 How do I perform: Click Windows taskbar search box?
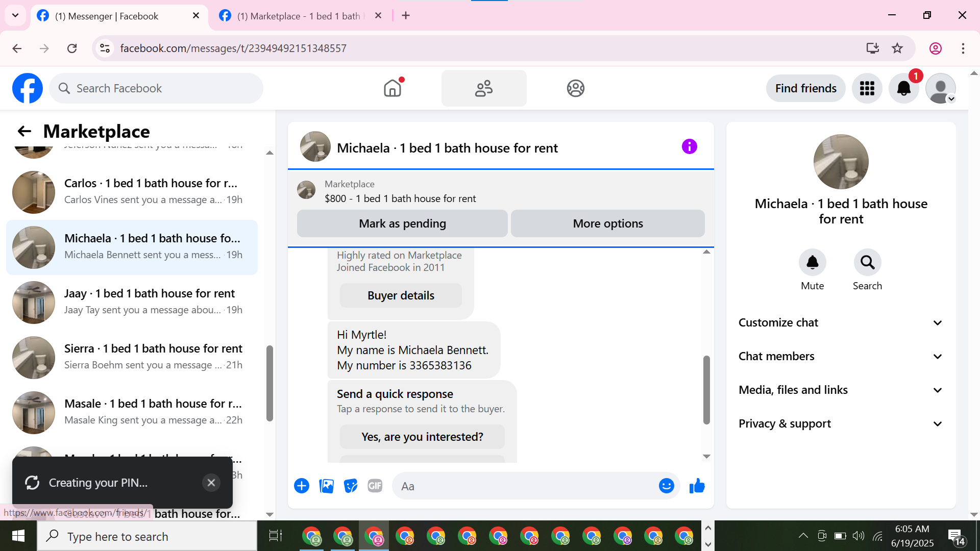pyautogui.click(x=147, y=536)
